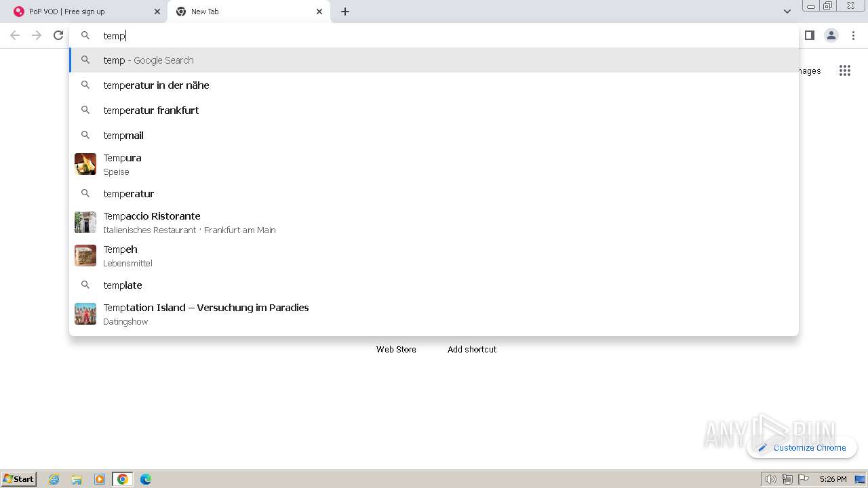This screenshot has width=868, height=488.
Task: Launch Internet Explorer from taskbar
Action: coord(54,479)
